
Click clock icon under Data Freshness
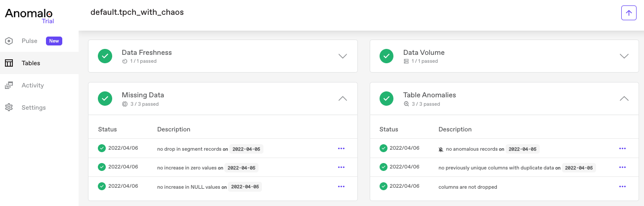tap(125, 62)
